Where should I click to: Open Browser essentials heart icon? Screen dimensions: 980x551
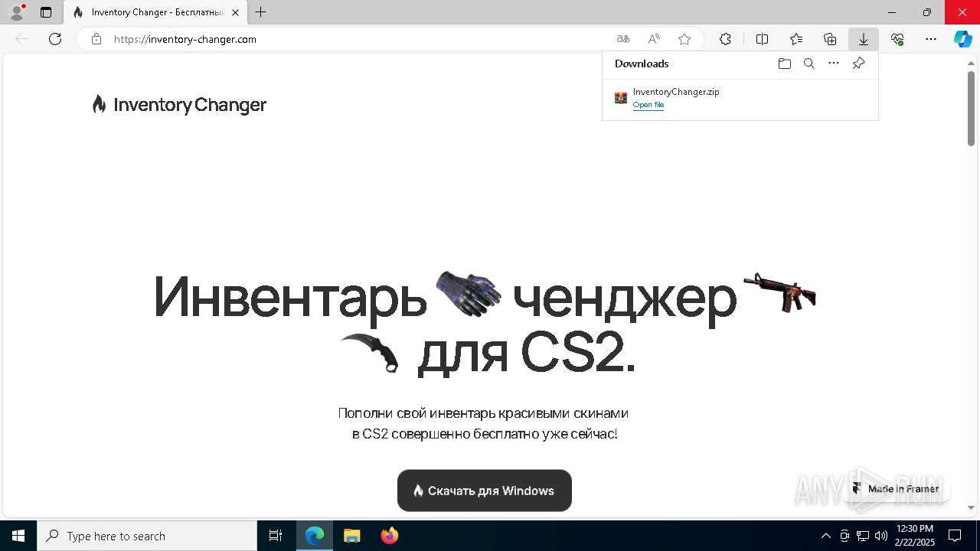point(897,39)
